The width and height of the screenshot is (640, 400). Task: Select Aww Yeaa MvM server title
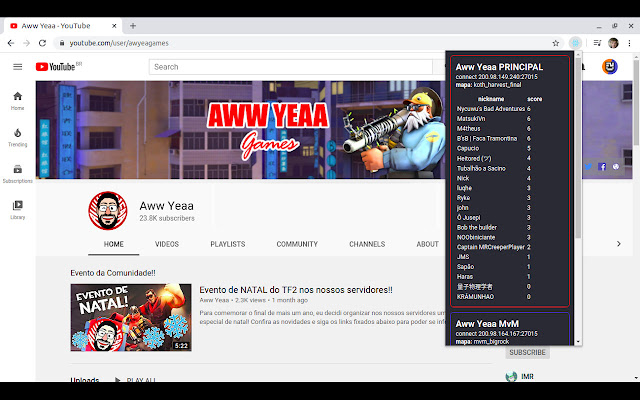coord(487,324)
